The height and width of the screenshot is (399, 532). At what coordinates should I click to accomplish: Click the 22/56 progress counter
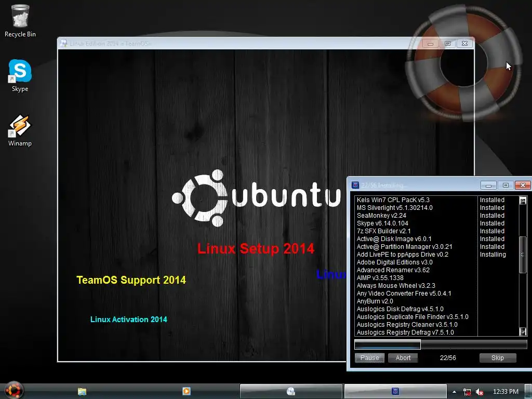(448, 357)
